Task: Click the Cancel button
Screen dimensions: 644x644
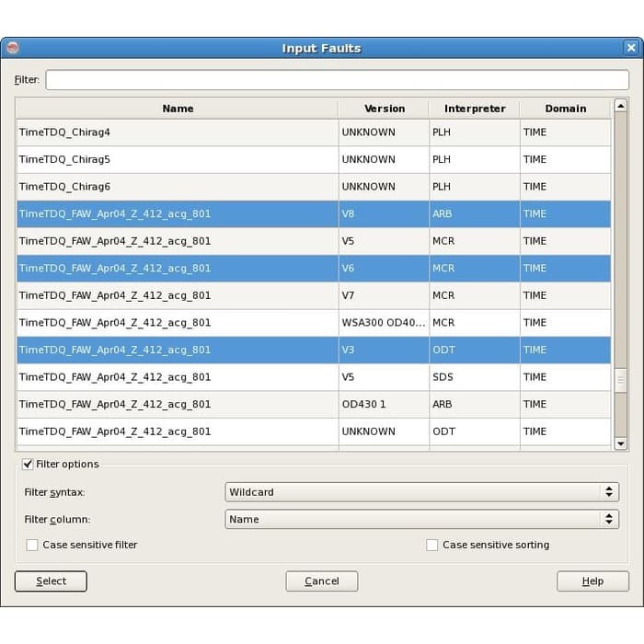Action: point(322,581)
